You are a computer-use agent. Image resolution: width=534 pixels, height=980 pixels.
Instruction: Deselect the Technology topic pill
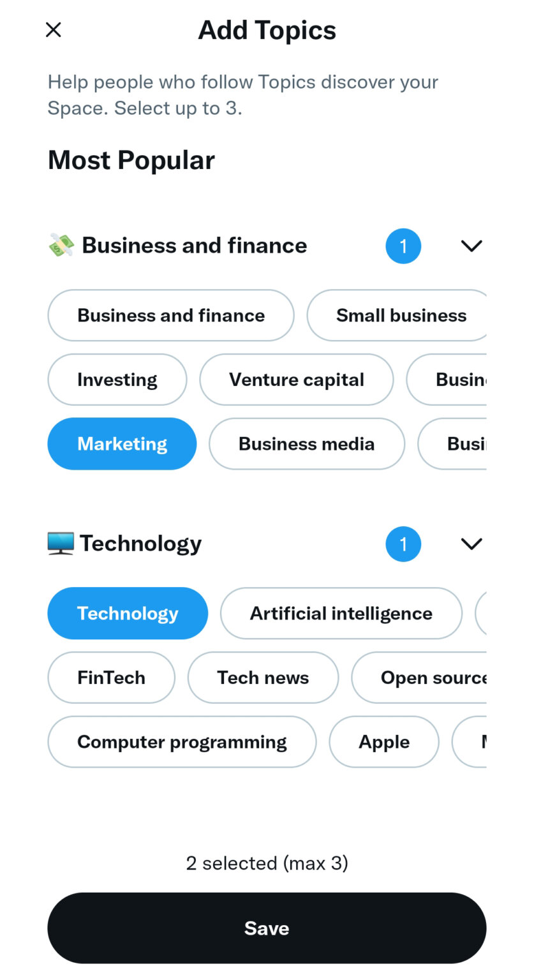click(x=128, y=613)
